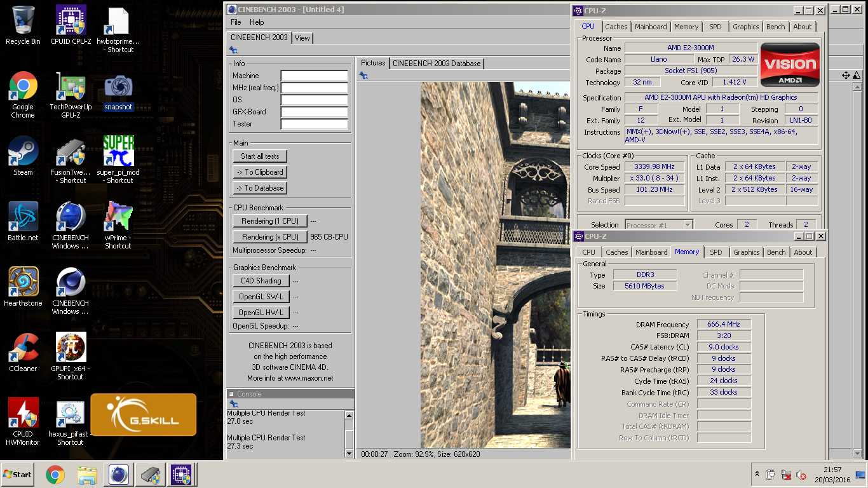Click the To Clipboard button
868x488 pixels.
[x=260, y=172]
